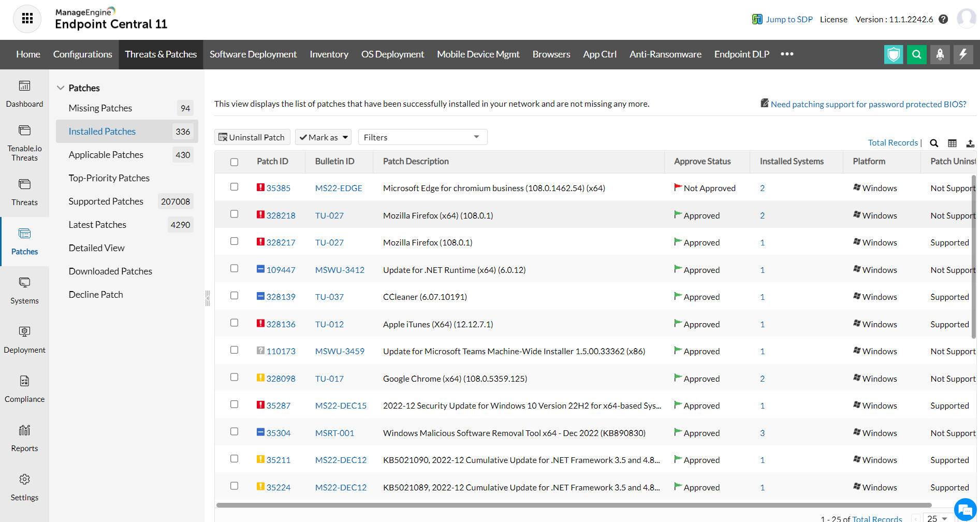980x522 pixels.
Task: Open the green search icon in navbar
Action: point(917,54)
